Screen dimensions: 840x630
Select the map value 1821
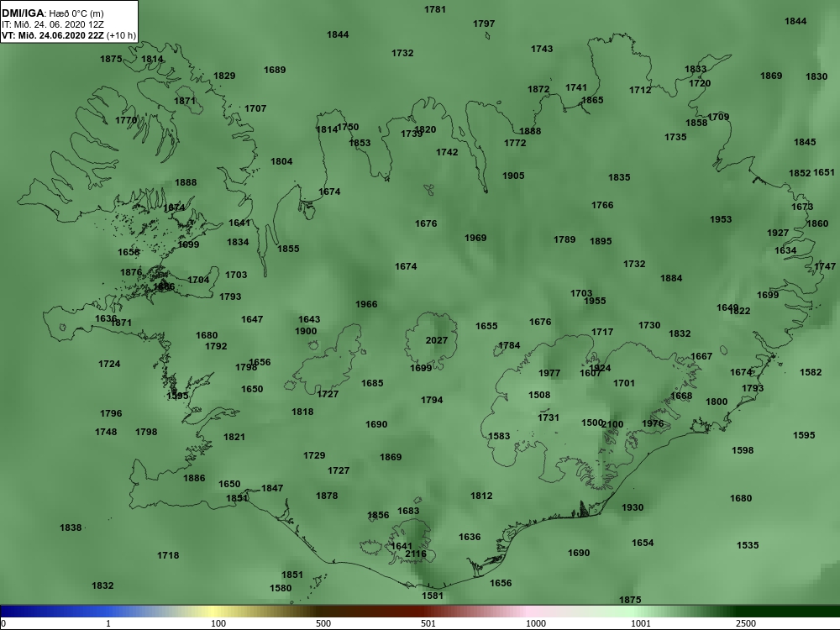coord(234,437)
